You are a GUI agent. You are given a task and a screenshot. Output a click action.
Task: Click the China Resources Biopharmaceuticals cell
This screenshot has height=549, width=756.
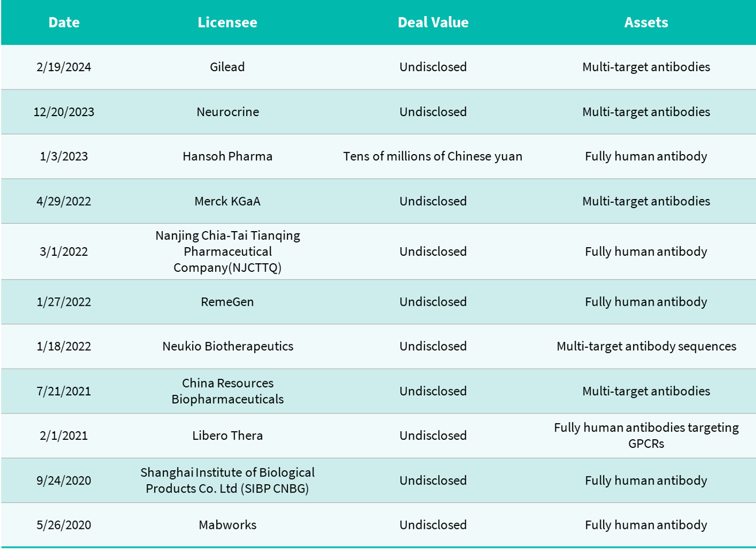(x=228, y=391)
